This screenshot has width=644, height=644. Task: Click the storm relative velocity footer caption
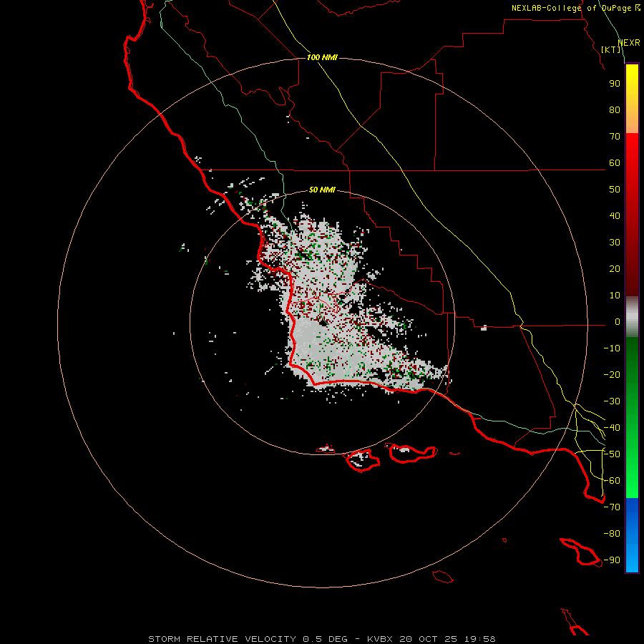pyautogui.click(x=322, y=639)
